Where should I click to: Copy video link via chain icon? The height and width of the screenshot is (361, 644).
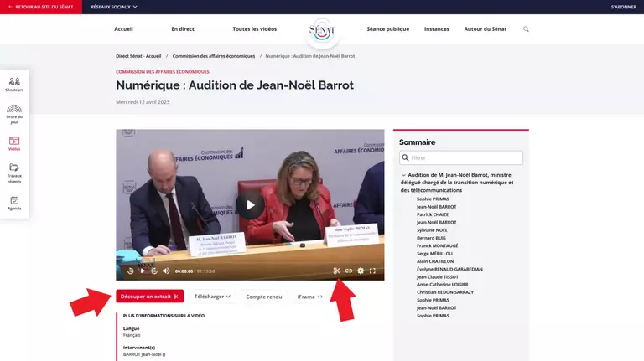[x=349, y=271]
